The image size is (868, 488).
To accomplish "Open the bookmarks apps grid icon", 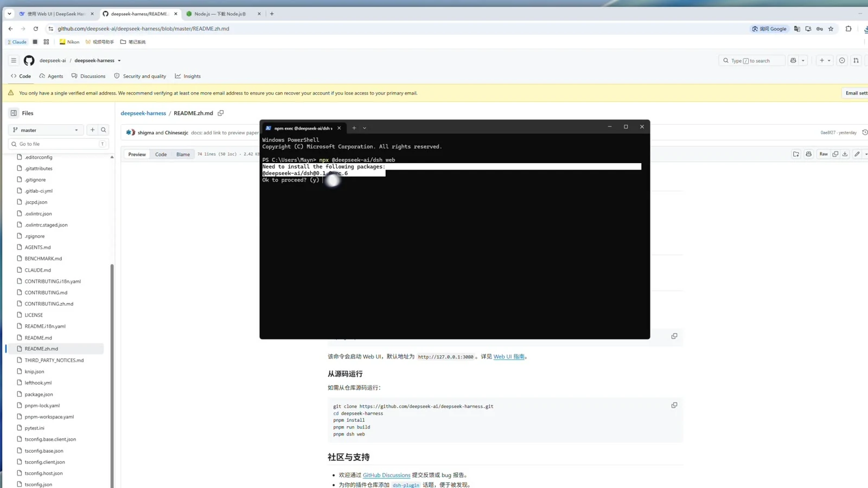I will [46, 42].
